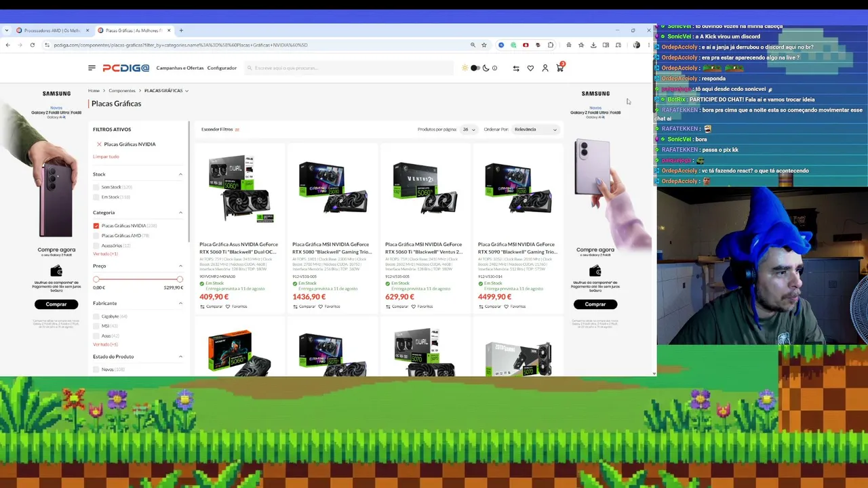Toggle the dark/light theme switch
The height and width of the screenshot is (488, 868).
tap(475, 68)
